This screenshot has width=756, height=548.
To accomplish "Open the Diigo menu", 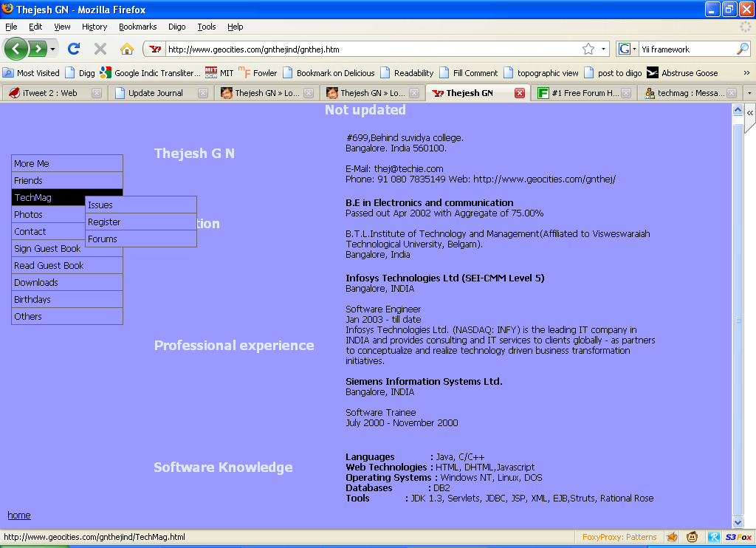I will [x=177, y=27].
